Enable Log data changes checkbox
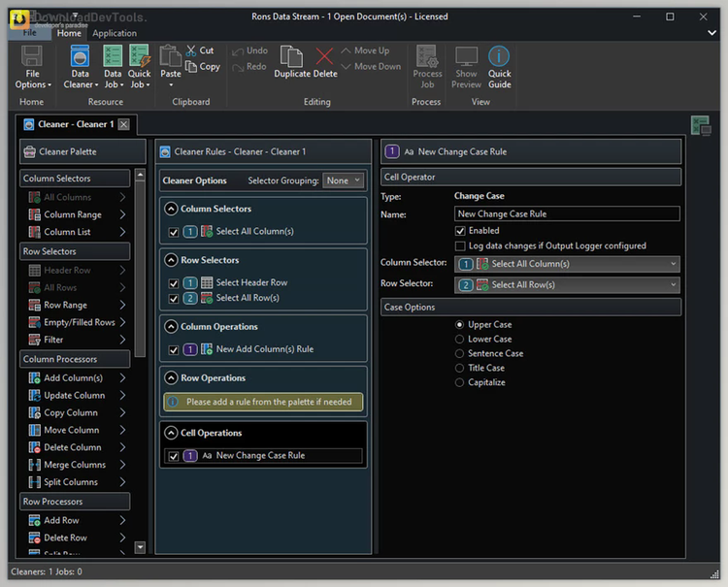Screen dimensions: 728x587 tap(460, 245)
